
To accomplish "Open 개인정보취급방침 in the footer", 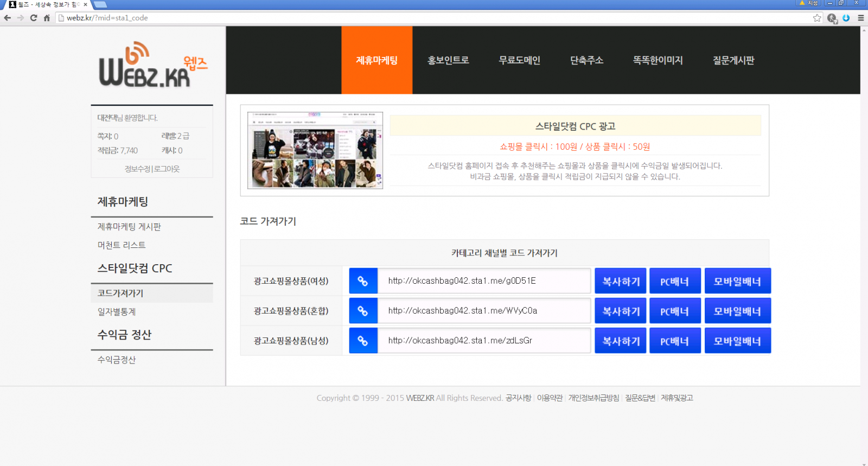I will [x=593, y=398].
